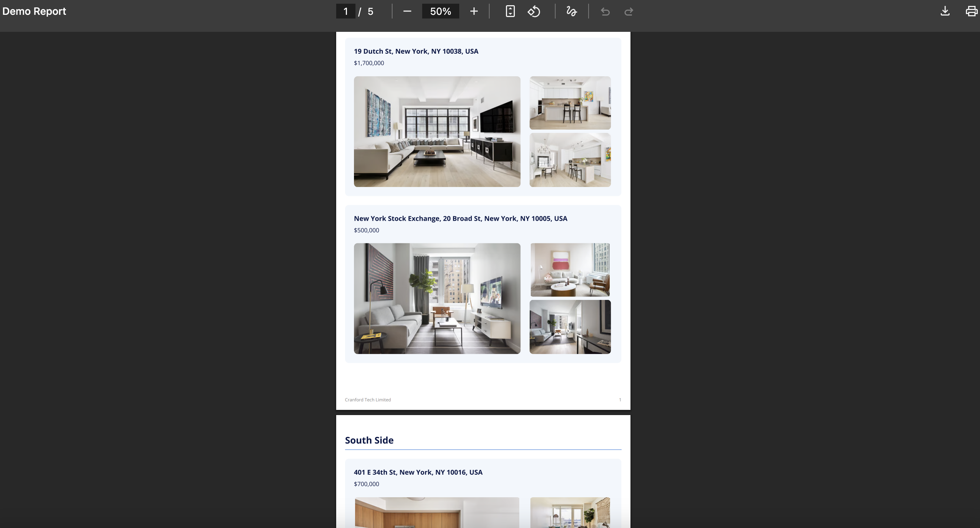
Task: Click the 19 Dutch St kitchen island photo
Action: pos(570,103)
